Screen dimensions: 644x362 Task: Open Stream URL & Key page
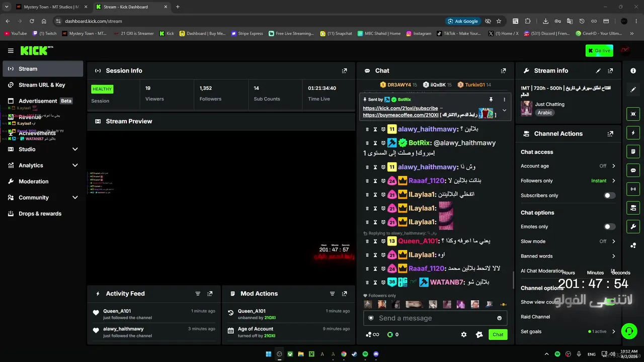[x=43, y=85]
